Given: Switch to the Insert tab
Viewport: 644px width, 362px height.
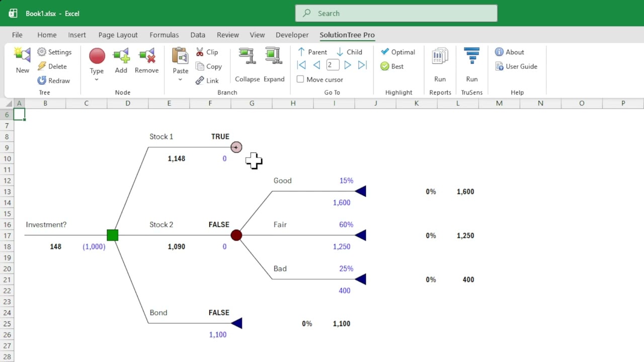Looking at the screenshot, I should (77, 35).
